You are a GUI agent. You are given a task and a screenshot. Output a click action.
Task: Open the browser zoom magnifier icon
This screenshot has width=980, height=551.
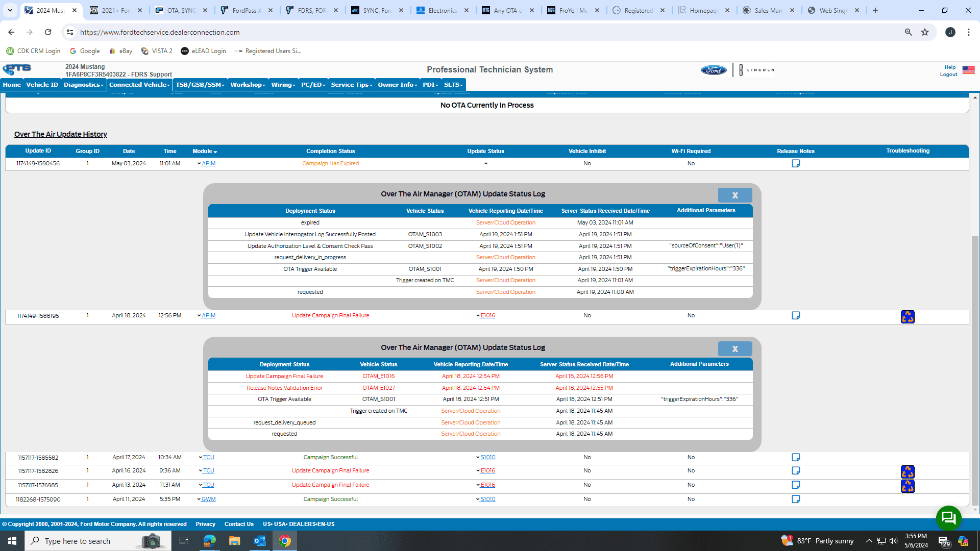point(908,32)
